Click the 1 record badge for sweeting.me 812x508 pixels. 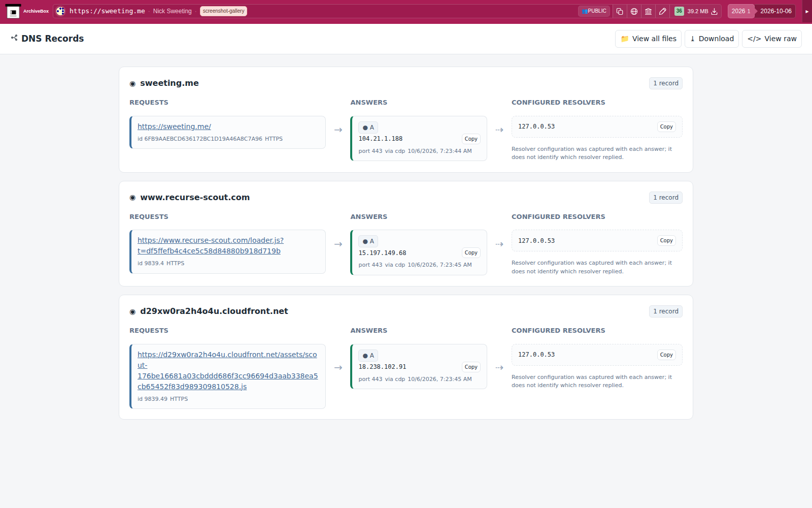665,83
